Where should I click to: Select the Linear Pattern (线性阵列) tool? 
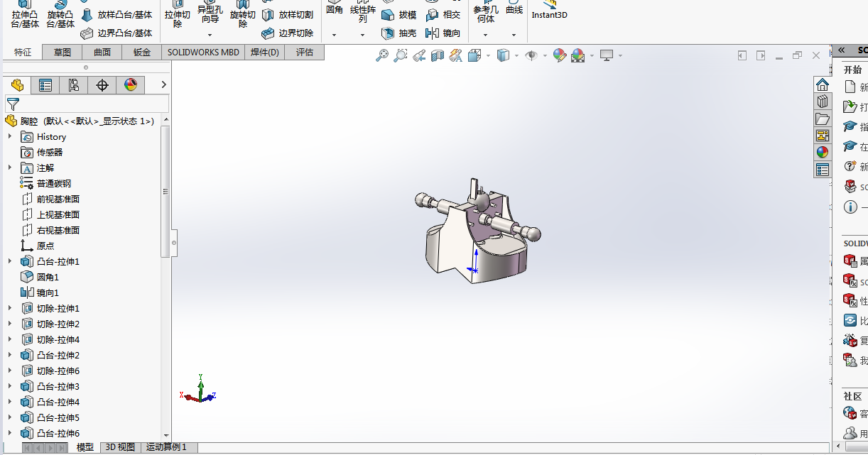pos(363,13)
